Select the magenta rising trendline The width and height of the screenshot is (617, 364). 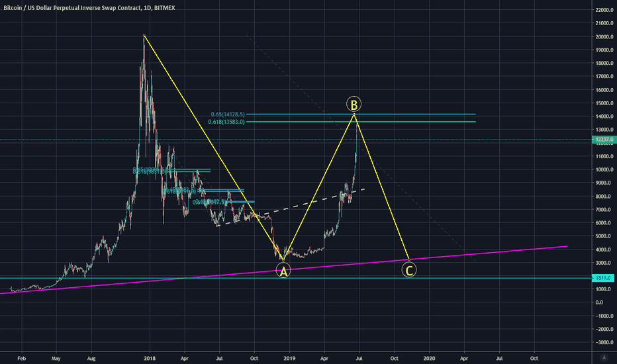click(283, 270)
